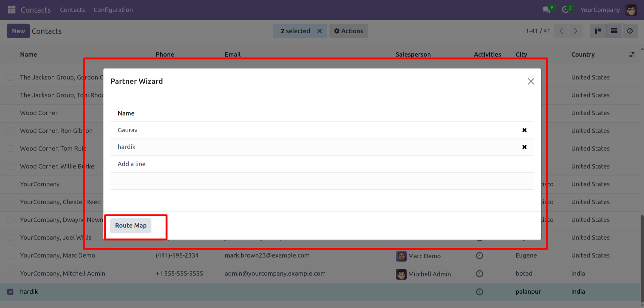Viewport: 644px width, 308px height.
Task: Switch to Kanban view
Action: tap(598, 31)
